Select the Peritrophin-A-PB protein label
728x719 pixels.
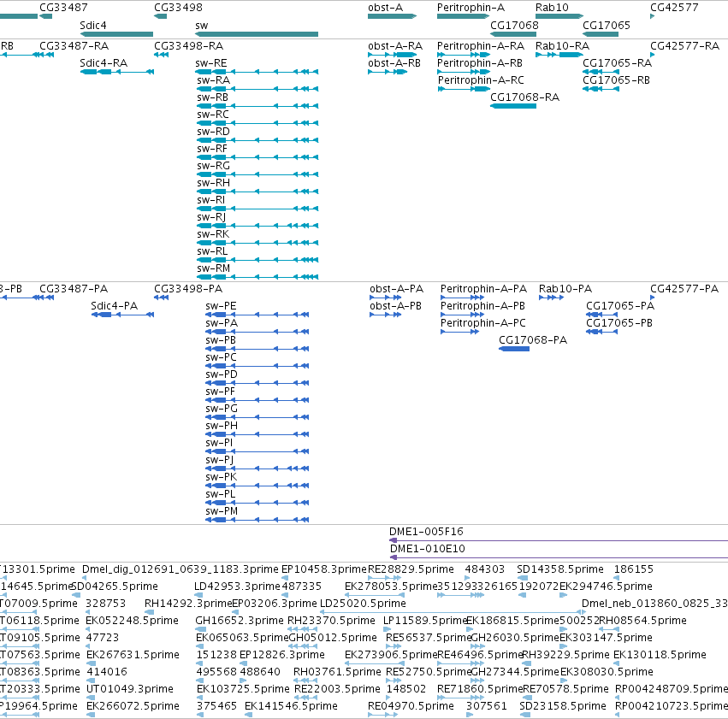pos(482,306)
